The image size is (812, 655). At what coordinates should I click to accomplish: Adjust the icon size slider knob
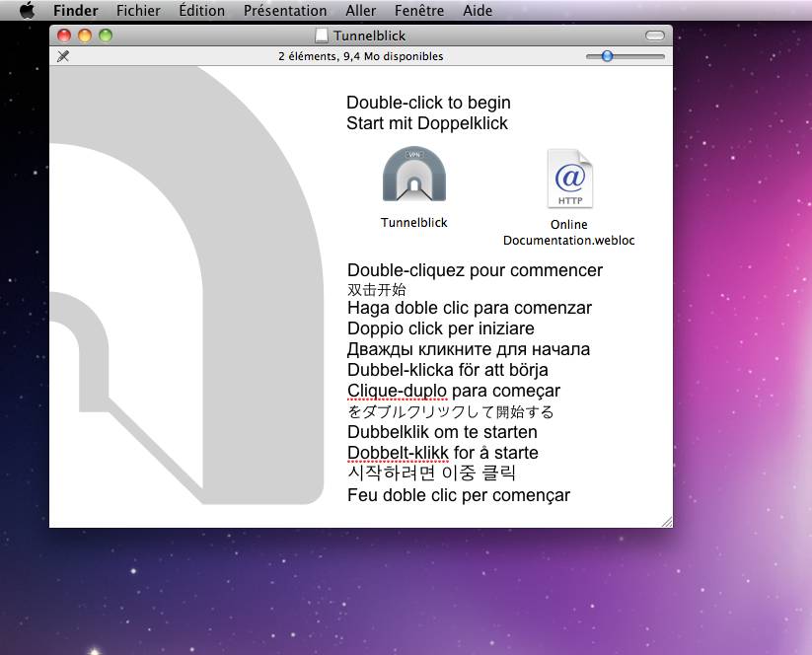(x=608, y=56)
